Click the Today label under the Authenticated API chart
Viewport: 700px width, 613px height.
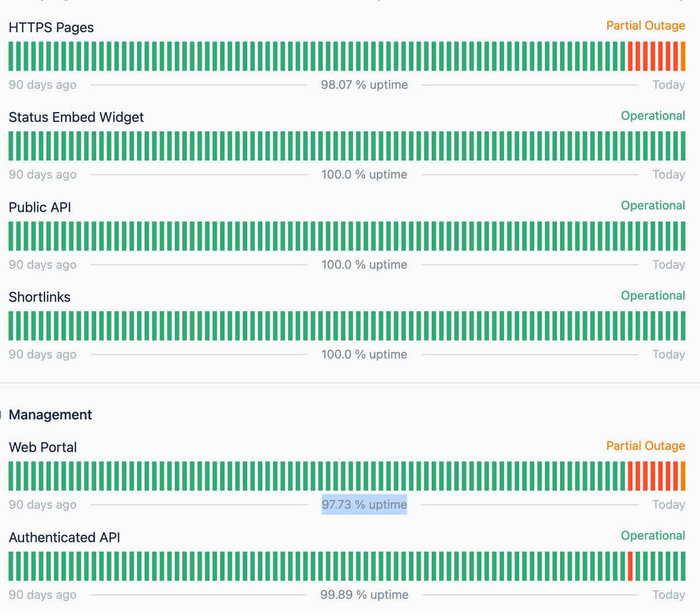[668, 594]
